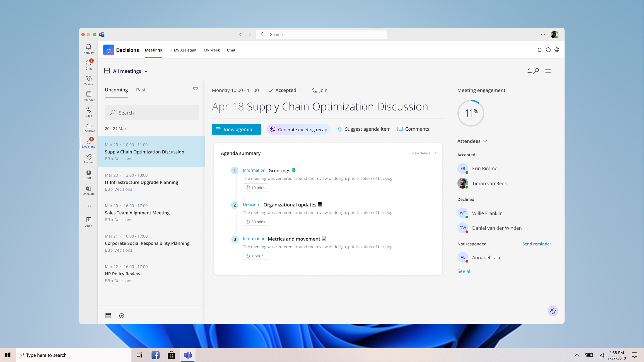The width and height of the screenshot is (644, 362).
Task: Refresh the Decisions app
Action: click(x=548, y=49)
